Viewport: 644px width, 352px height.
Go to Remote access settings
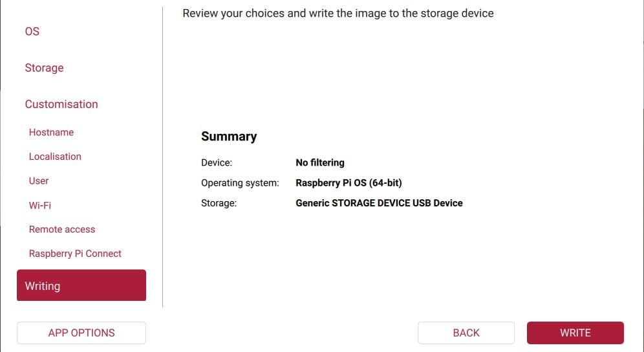[62, 230]
